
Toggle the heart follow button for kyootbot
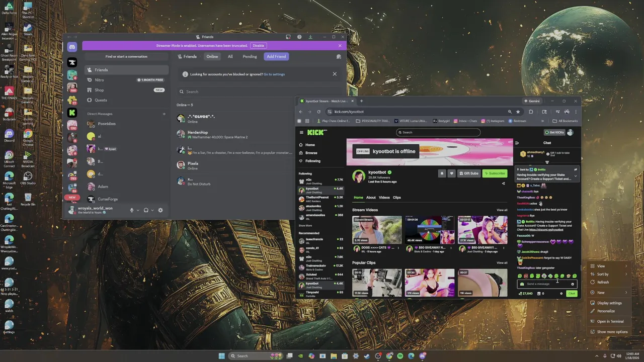click(x=451, y=173)
